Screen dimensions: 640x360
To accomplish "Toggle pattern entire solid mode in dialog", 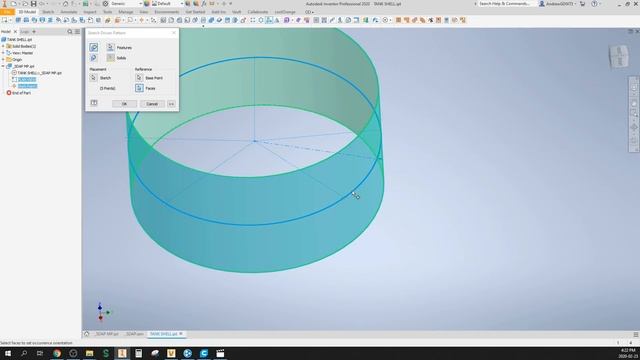I will pyautogui.click(x=93, y=58).
